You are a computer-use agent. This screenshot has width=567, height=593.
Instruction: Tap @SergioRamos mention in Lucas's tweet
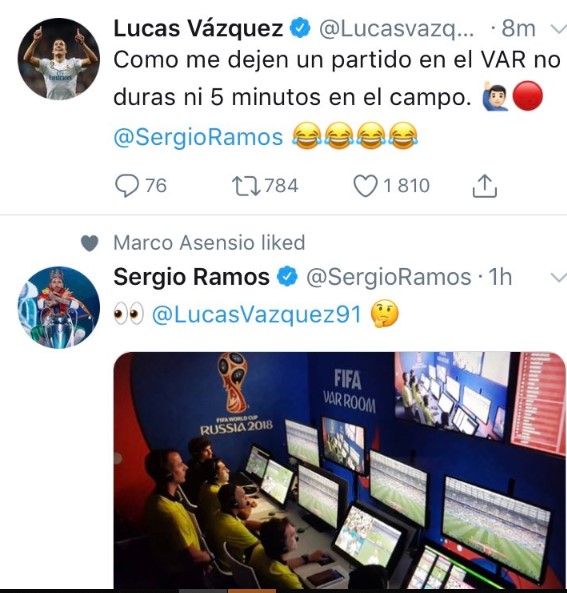198,137
